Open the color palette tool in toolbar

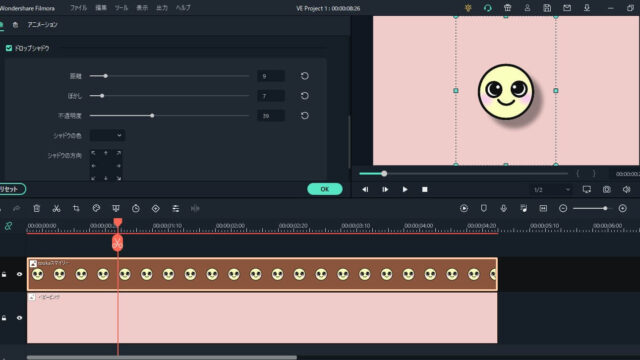pyautogui.click(x=96, y=209)
